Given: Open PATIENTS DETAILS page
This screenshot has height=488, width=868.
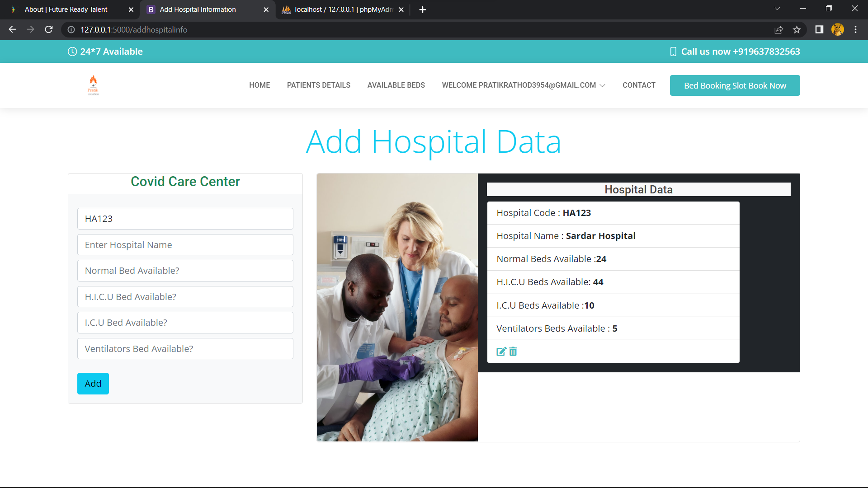Looking at the screenshot, I should point(319,85).
